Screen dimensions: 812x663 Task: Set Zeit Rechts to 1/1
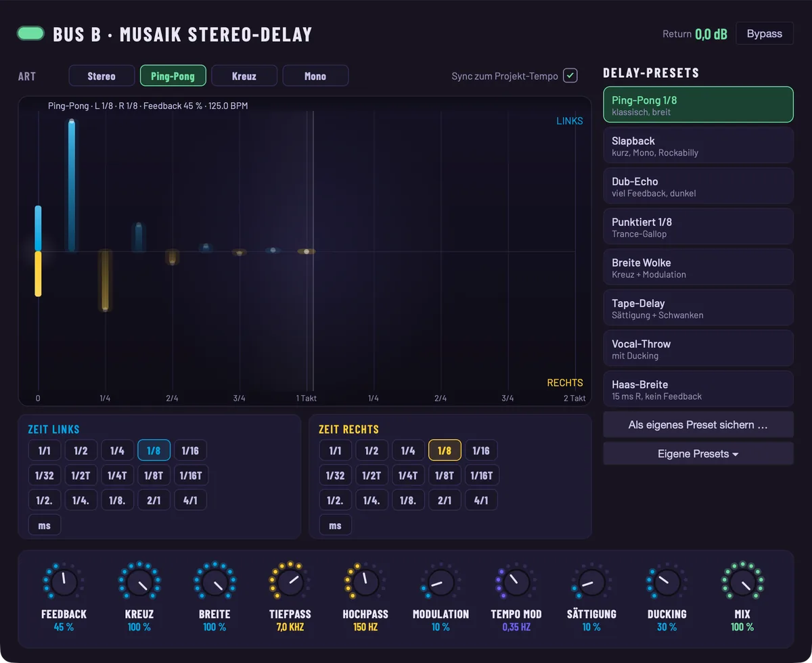click(336, 451)
